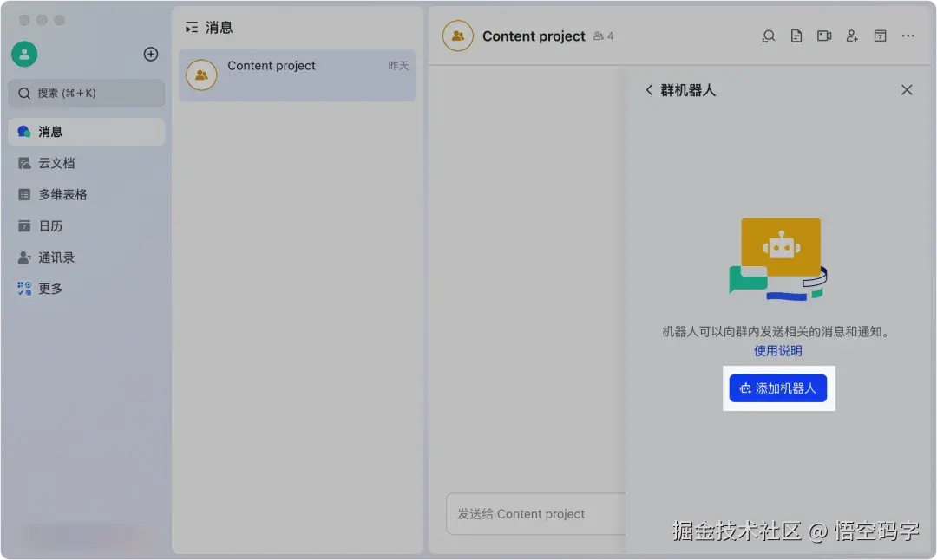Viewport: 937px width, 560px height.
Task: Click the 添加机器人 button
Action: [x=778, y=388]
